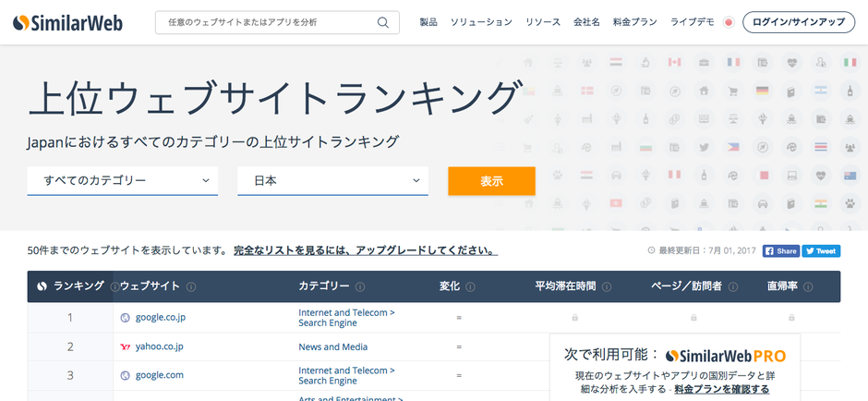Click the google.com favicon

125,375
